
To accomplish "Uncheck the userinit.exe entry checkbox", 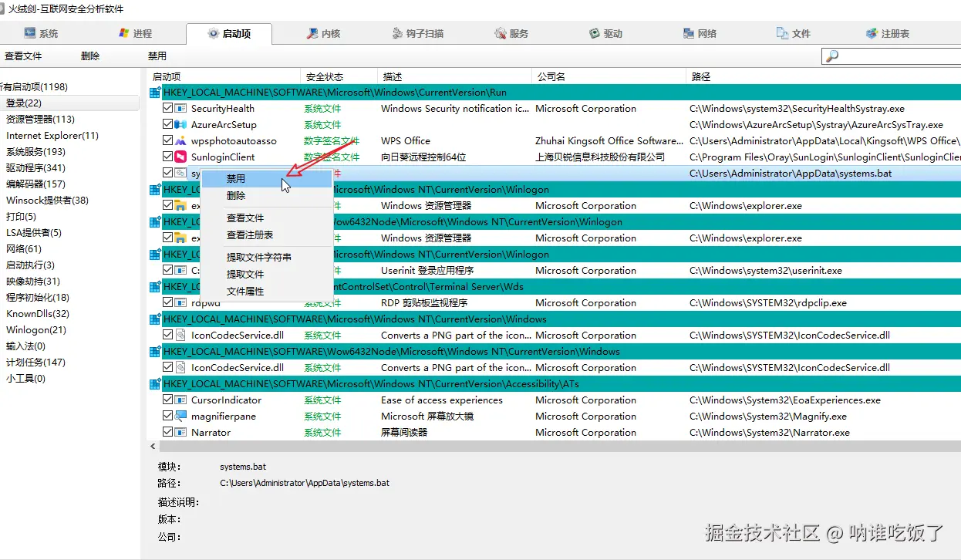I will [167, 271].
